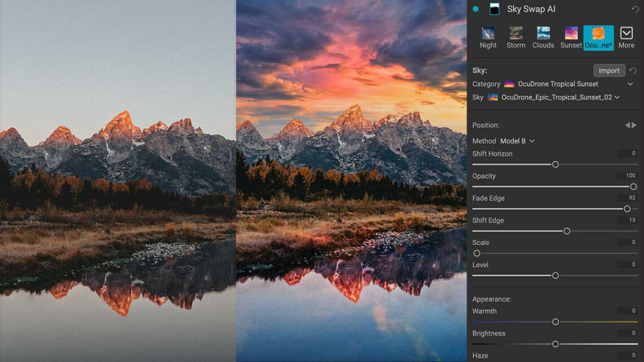Select the Night sky preset
This screenshot has width=644, height=362.
488,38
